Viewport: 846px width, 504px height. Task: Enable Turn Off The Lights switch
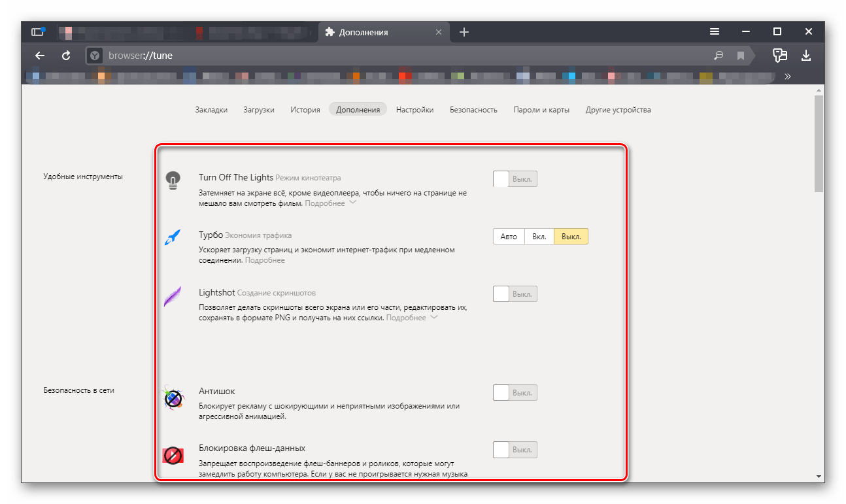coord(515,178)
